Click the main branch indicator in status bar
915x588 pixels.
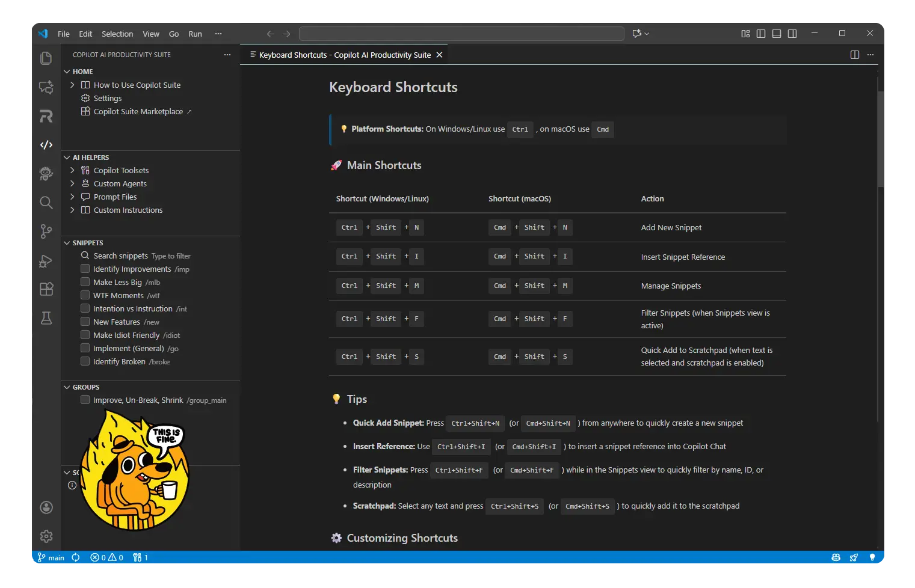pos(51,557)
